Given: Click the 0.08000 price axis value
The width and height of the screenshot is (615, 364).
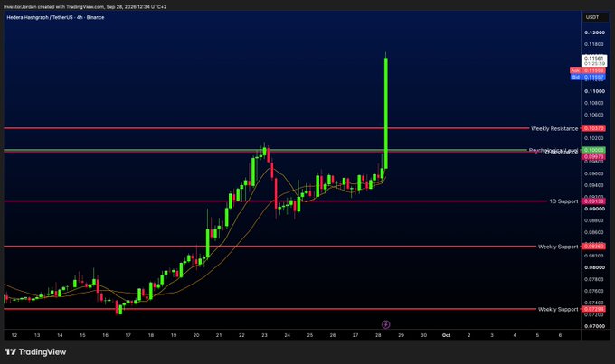Looking at the screenshot, I should (x=594, y=267).
